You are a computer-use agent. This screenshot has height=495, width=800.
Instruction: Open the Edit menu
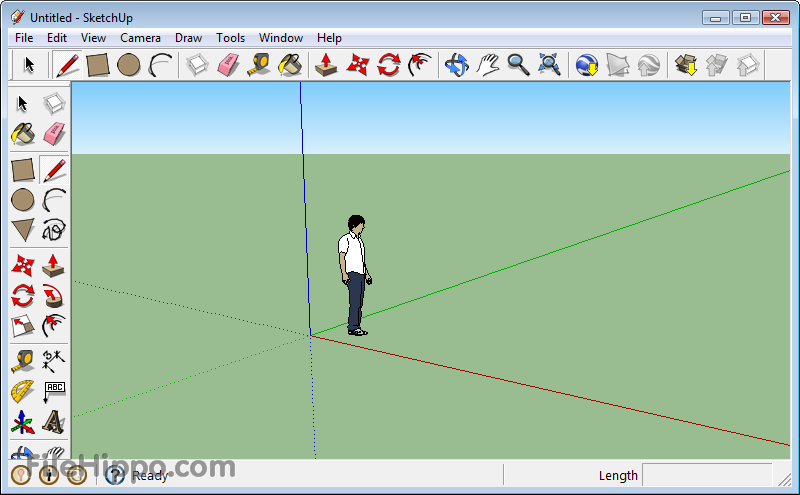(57, 38)
